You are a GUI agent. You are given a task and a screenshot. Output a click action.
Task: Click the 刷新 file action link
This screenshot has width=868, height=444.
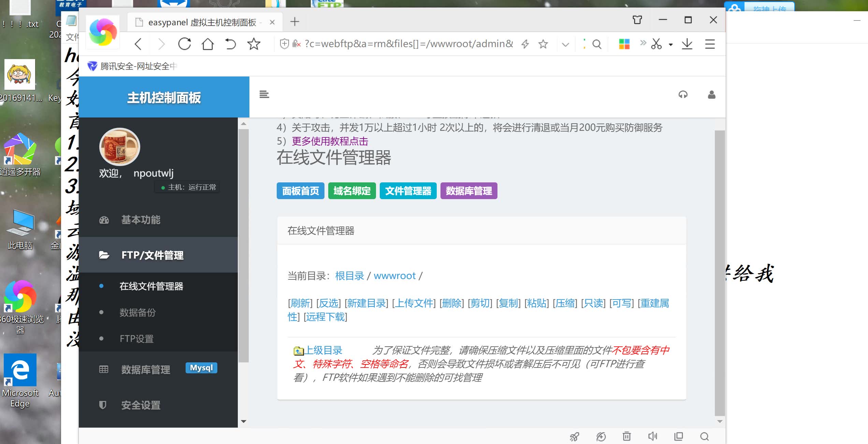[300, 303]
